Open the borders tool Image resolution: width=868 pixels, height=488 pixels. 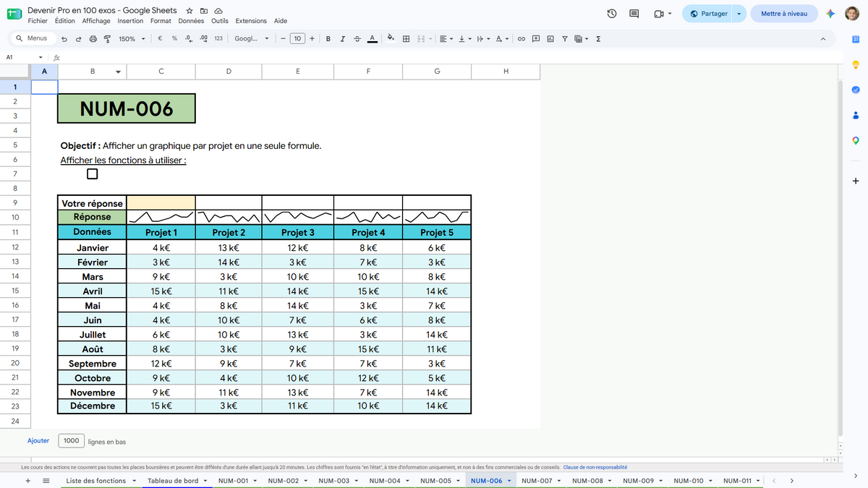407,39
